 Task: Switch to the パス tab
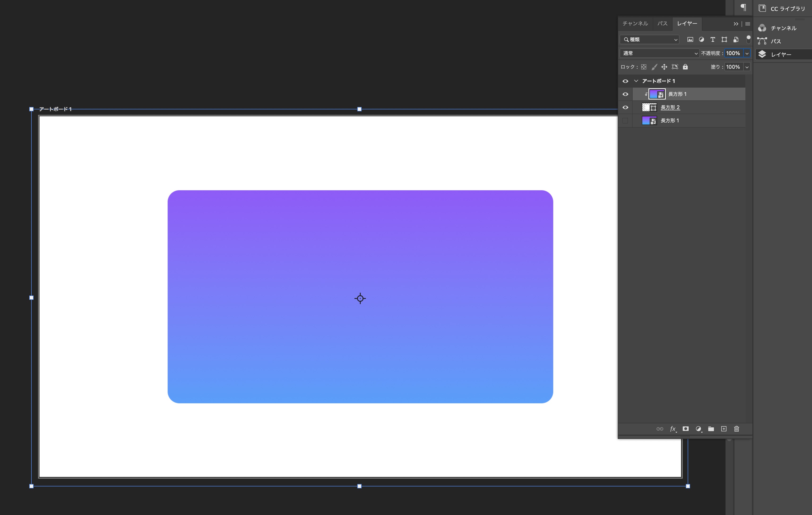click(662, 24)
